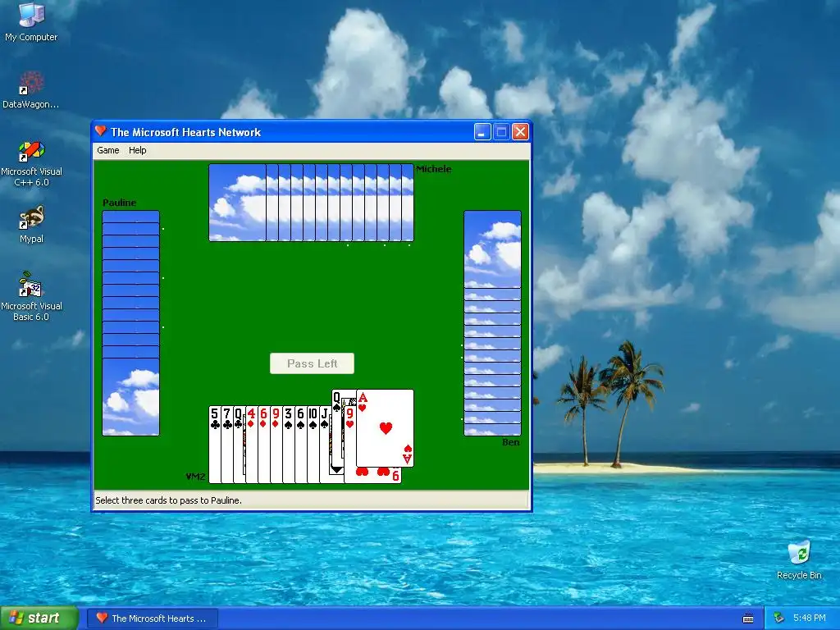Select Microsoft Visual Basic 6.0 shortcut
Viewport: 840px width, 630px height.
pyautogui.click(x=31, y=296)
